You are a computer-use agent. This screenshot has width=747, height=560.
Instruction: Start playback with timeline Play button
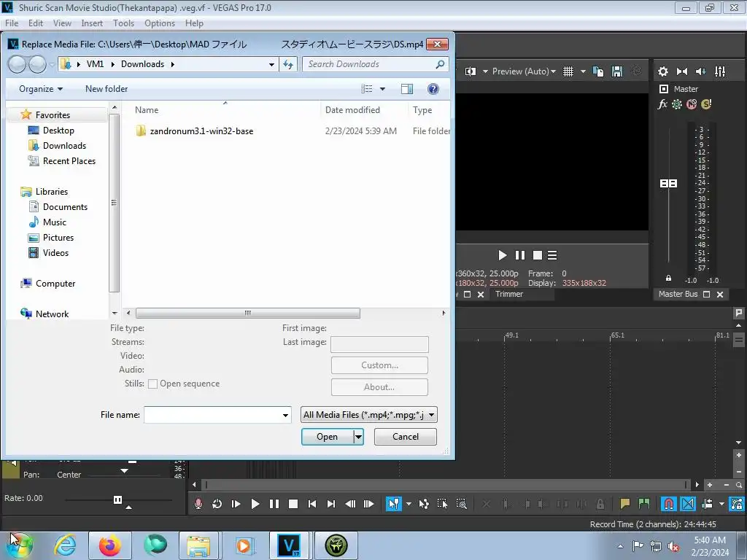tap(255, 504)
